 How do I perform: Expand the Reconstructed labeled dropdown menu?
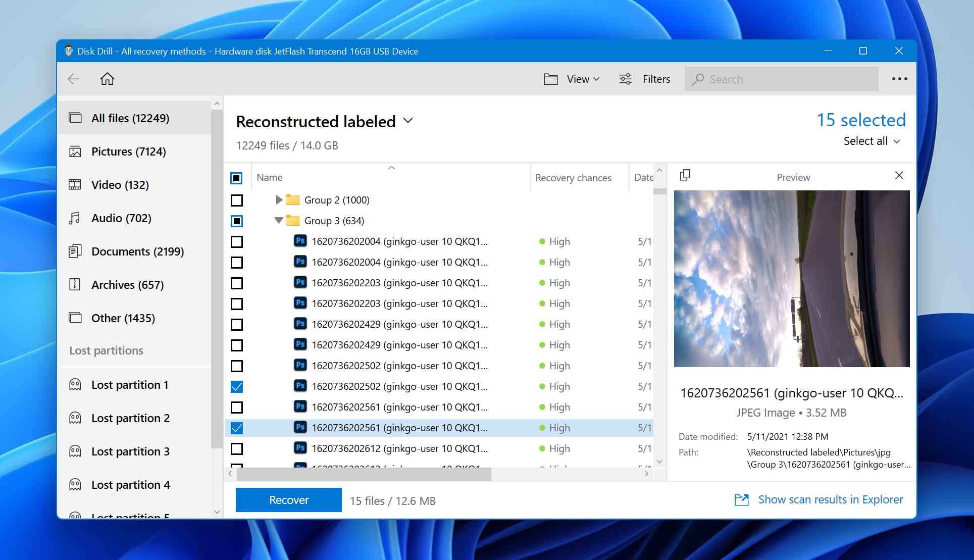408,121
